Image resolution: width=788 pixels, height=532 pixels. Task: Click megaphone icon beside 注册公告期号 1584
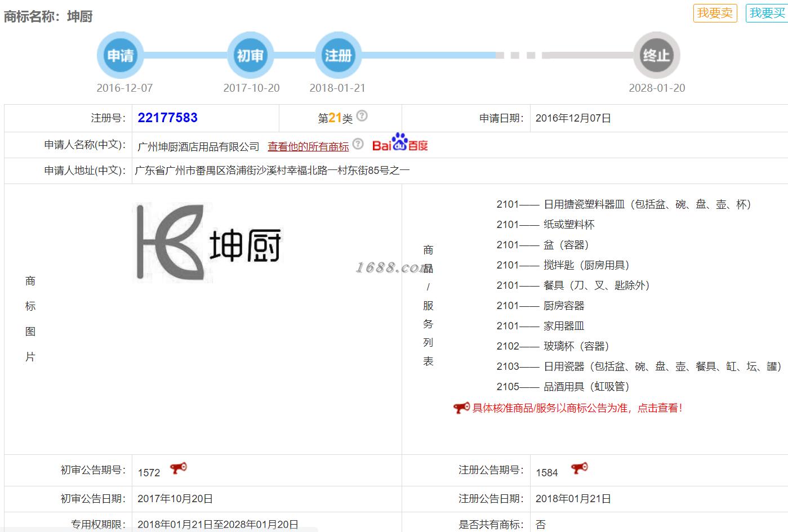579,468
